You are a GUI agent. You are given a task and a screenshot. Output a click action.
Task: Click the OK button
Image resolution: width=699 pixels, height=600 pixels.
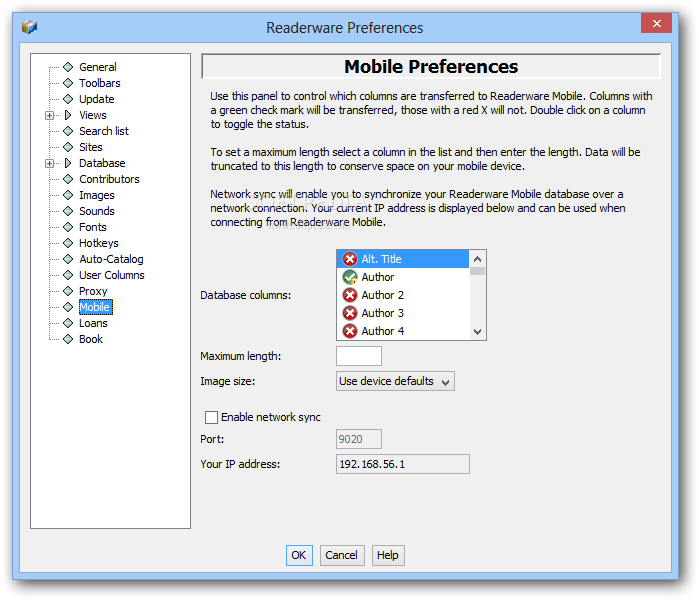[299, 555]
